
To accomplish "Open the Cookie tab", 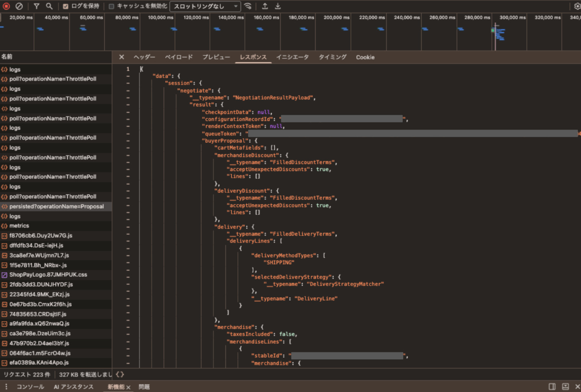I will pos(365,57).
